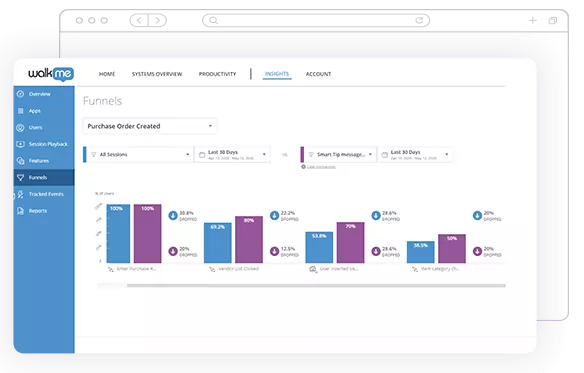Open the Users sidebar icon
584x373 pixels.
20,127
